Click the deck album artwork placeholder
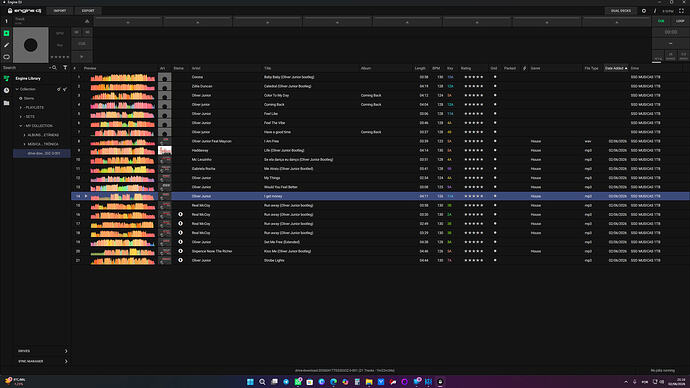 (x=30, y=45)
